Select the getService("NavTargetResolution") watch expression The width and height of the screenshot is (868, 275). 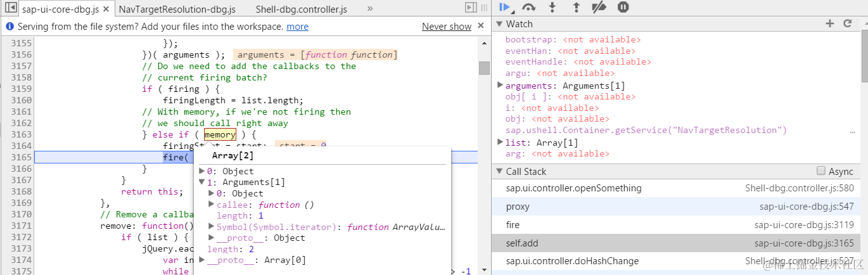point(646,131)
